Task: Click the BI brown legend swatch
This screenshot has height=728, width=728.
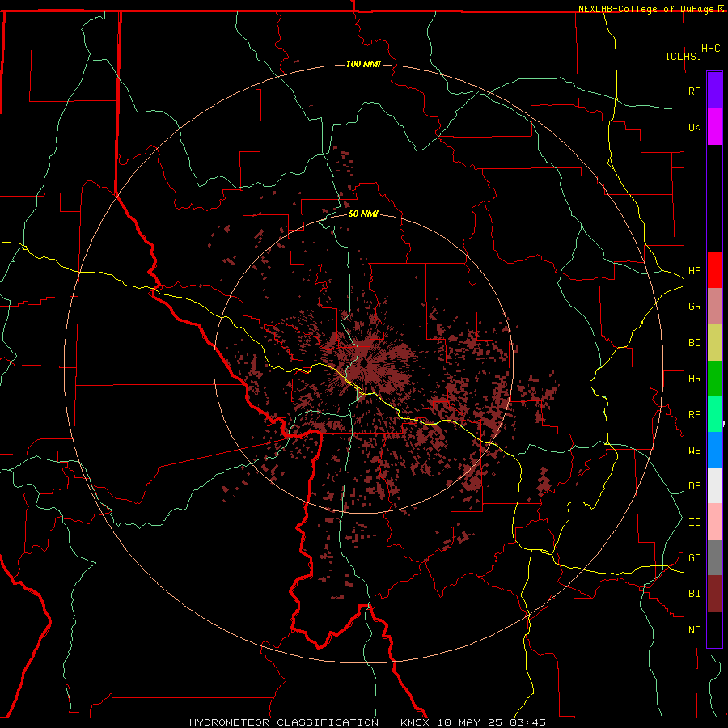Action: [x=714, y=594]
